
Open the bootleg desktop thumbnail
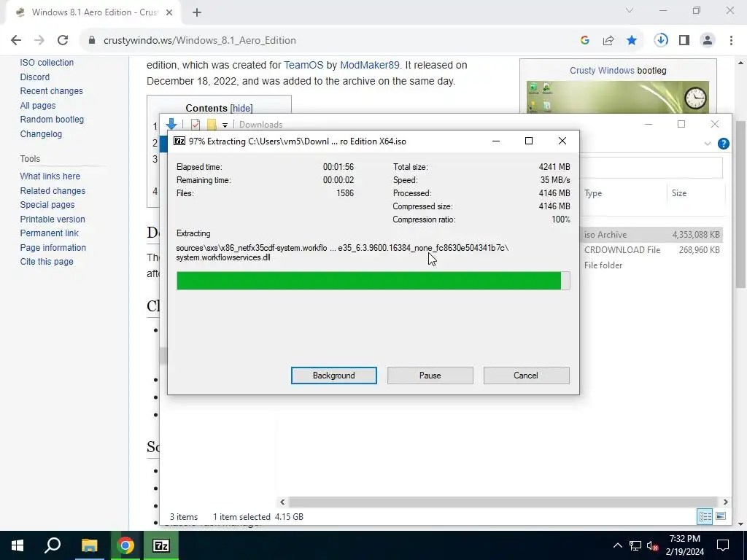[x=617, y=97]
